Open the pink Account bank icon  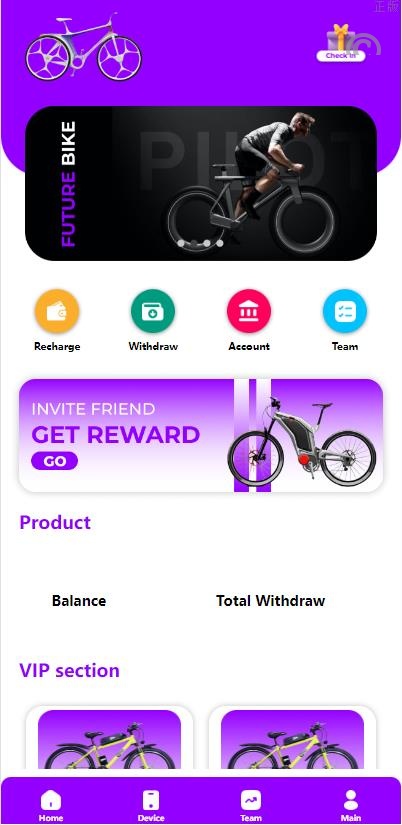tap(249, 311)
